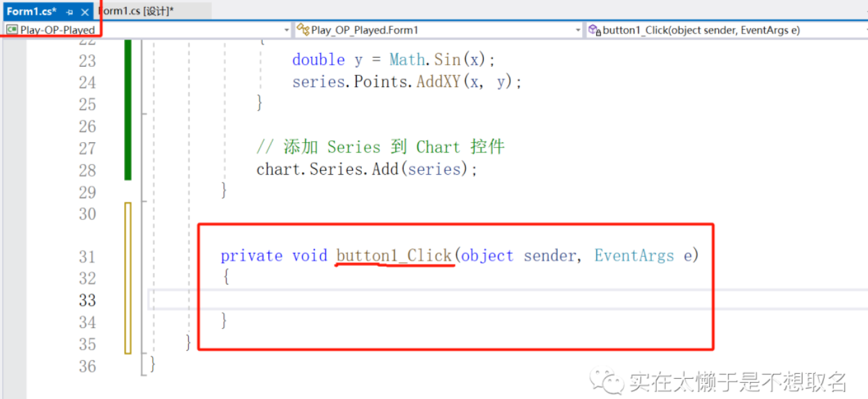Viewport: 868px width, 399px height.
Task: Click line number 31 in the gutter
Action: click(87, 256)
